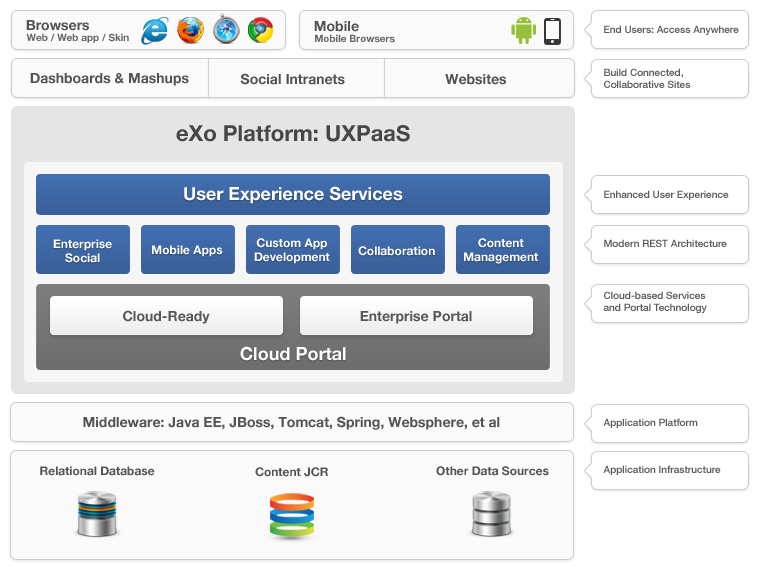Viewport: 759px width, 571px height.
Task: Click the Other Data Sources label
Action: click(x=492, y=471)
